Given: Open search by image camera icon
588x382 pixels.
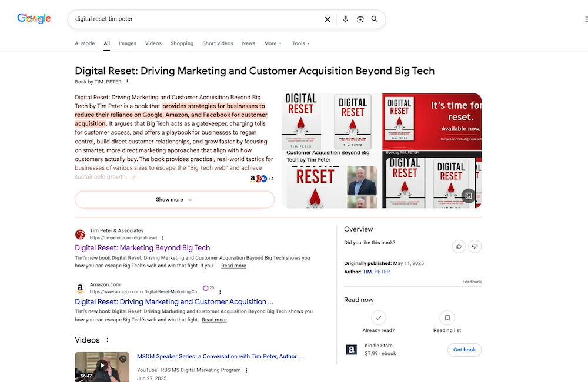Looking at the screenshot, I should coord(360,19).
